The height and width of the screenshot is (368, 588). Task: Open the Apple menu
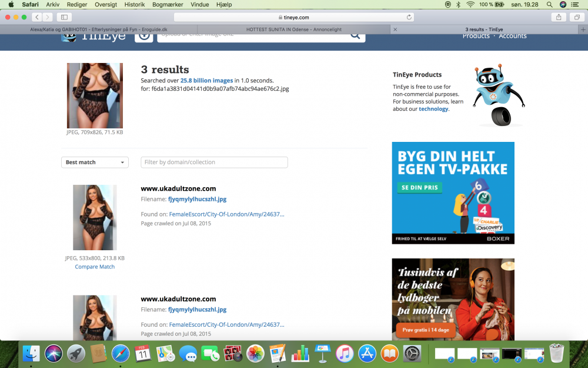click(x=11, y=5)
